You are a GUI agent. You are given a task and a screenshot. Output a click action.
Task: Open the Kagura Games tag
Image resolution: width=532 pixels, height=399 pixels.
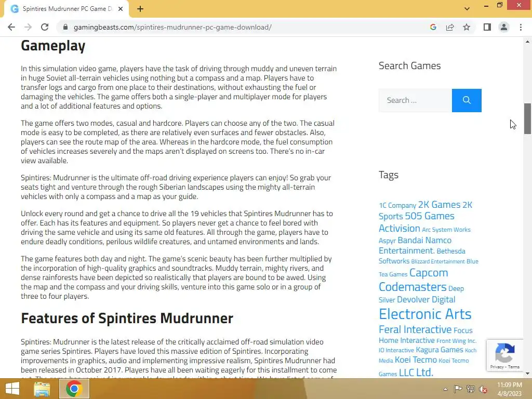click(440, 350)
